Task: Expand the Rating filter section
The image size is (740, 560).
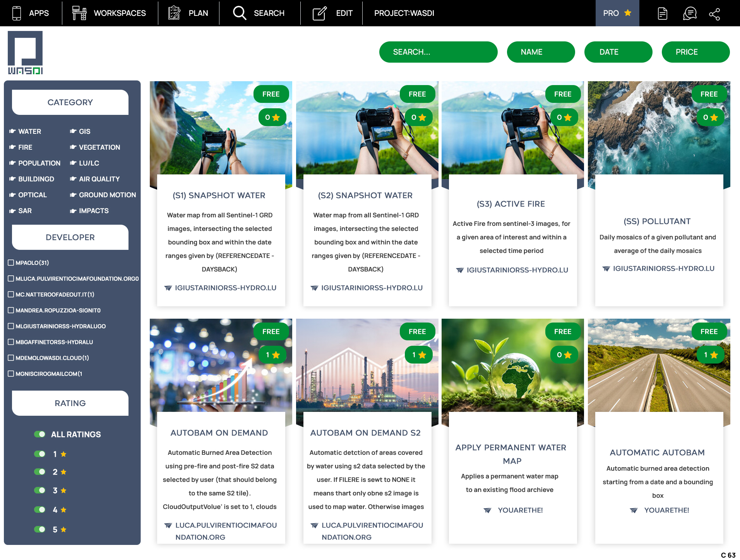Action: click(x=70, y=403)
